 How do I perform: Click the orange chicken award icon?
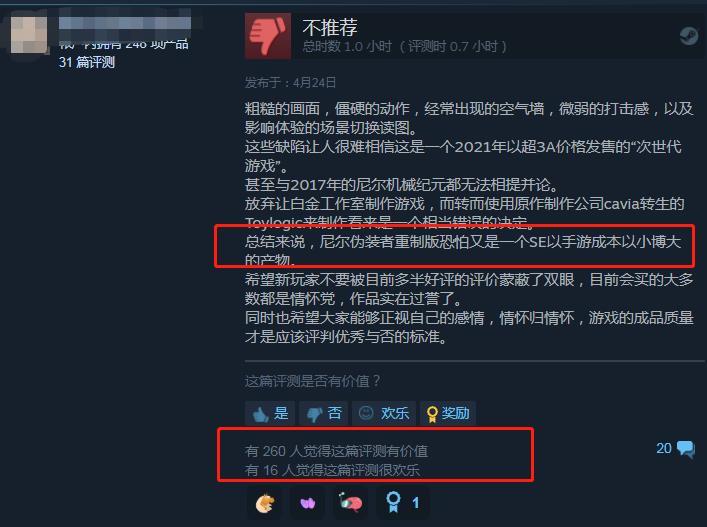click(265, 503)
